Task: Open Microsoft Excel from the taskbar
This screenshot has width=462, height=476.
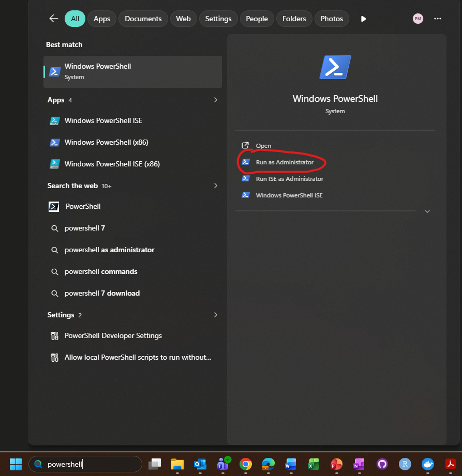Action: (314, 464)
